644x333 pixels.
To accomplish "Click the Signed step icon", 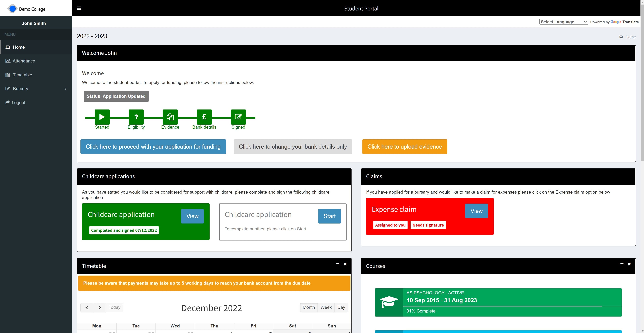I will click(238, 117).
